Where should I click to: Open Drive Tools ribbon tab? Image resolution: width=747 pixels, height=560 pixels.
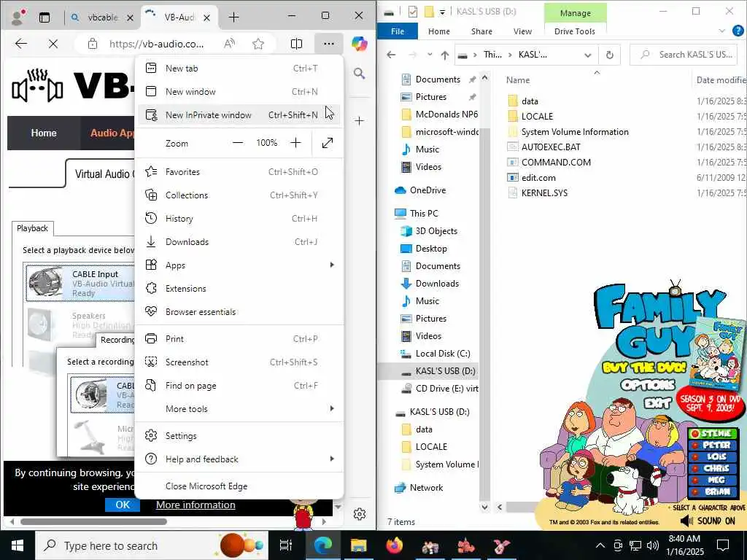[x=575, y=31]
